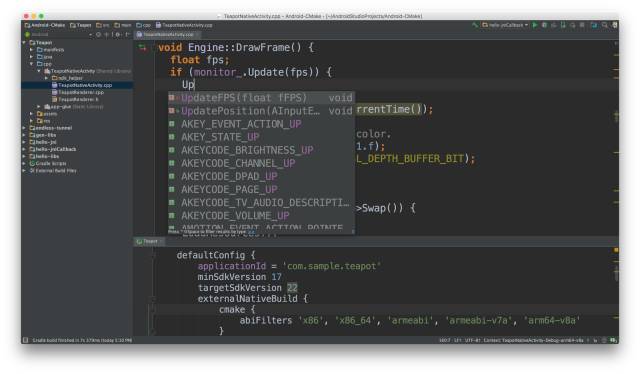Click the Debug app bug icon
640x374 pixels.
point(544,25)
